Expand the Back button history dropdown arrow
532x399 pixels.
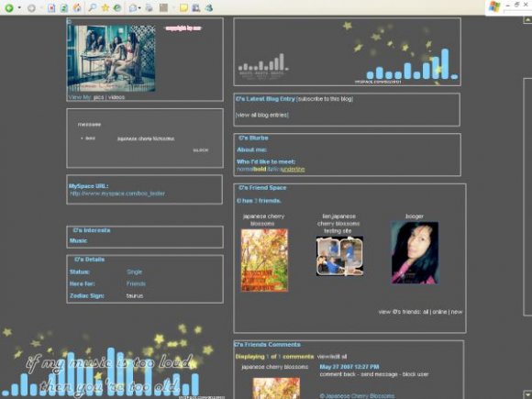[19, 7]
